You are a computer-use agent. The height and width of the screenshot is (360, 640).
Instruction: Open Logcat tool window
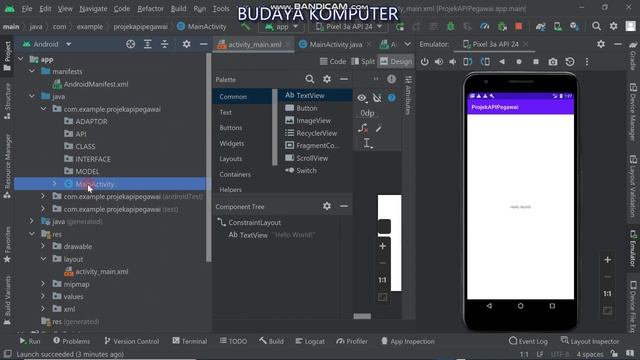pyautogui.click(x=310, y=341)
